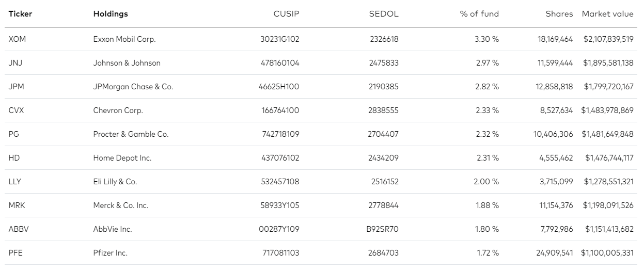Click the Pfizer Inc. holding name
This screenshot has height=270, width=644.
coord(111,253)
